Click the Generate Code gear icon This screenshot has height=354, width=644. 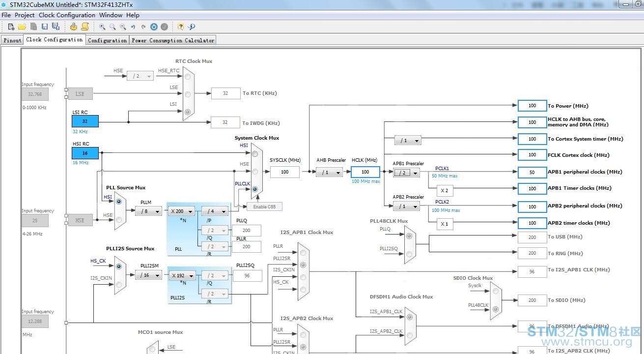[x=74, y=27]
